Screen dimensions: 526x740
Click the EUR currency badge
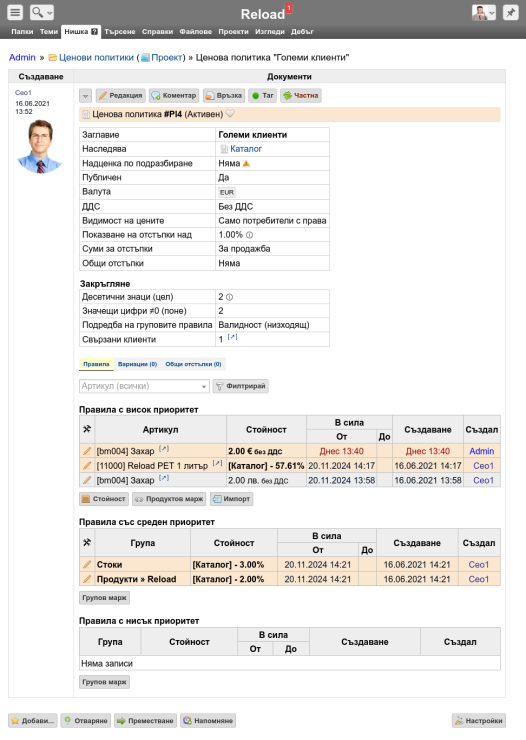point(227,193)
